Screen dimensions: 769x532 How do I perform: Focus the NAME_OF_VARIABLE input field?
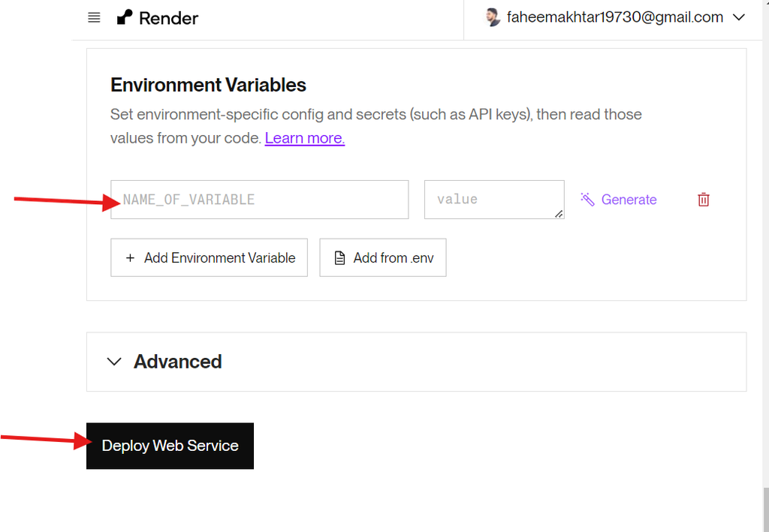coord(259,200)
